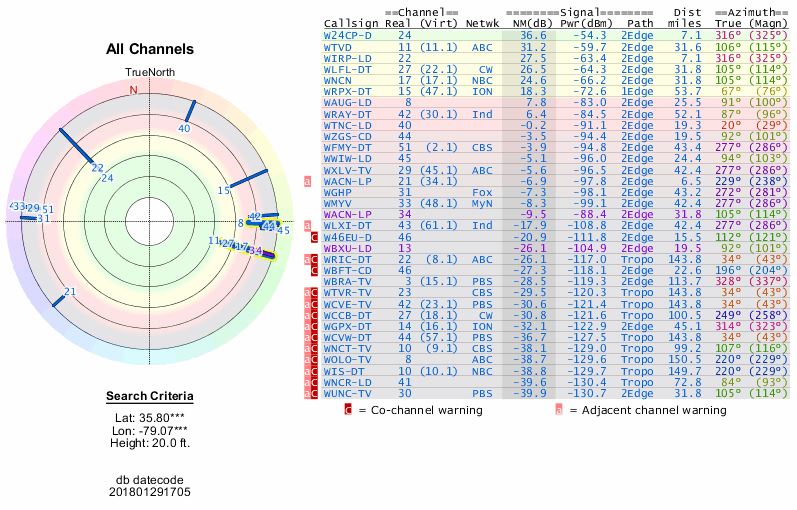Screen dimensions: 797x510
Task: Click the All Channels plot title
Action: (x=149, y=49)
